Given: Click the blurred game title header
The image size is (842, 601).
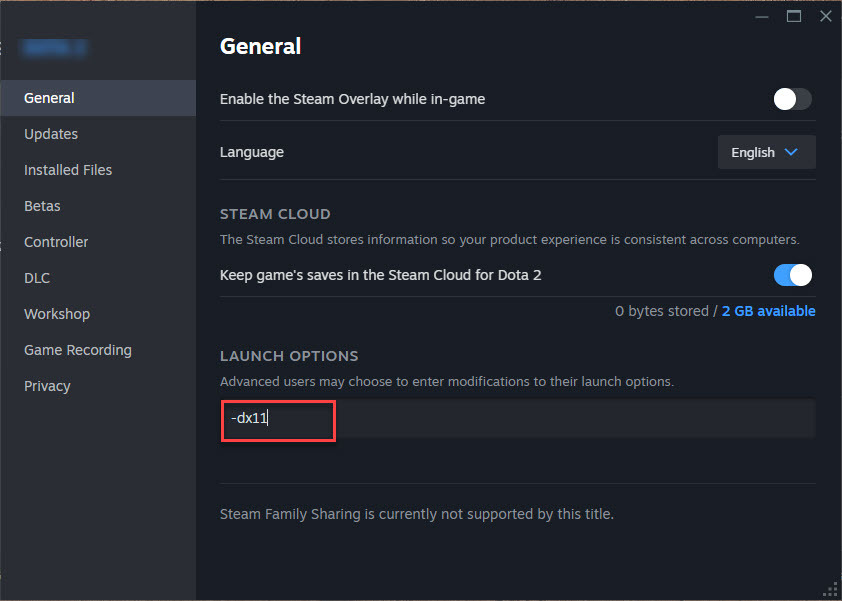Looking at the screenshot, I should [54, 47].
